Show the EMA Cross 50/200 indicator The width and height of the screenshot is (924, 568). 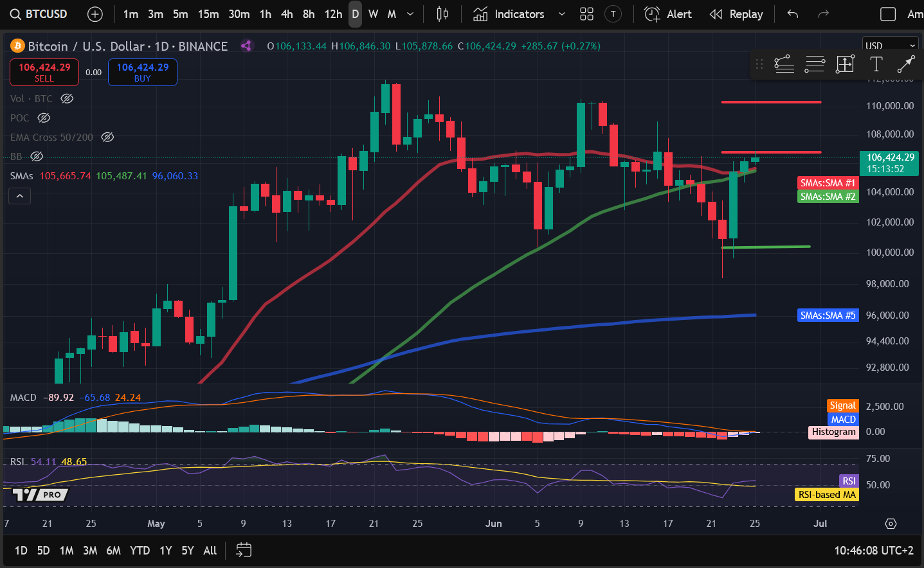coord(107,137)
